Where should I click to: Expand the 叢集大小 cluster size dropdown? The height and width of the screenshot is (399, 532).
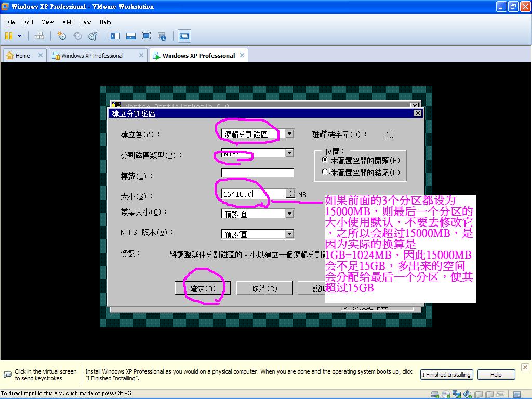tap(289, 214)
